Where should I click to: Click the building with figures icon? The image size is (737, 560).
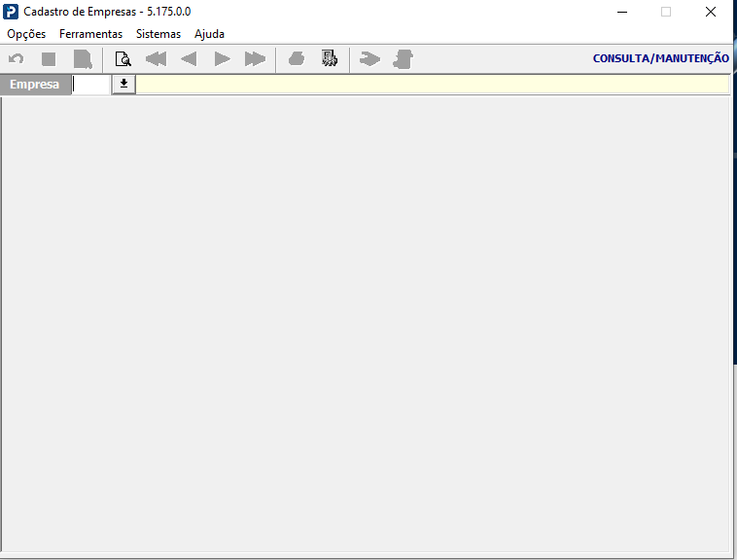click(330, 59)
